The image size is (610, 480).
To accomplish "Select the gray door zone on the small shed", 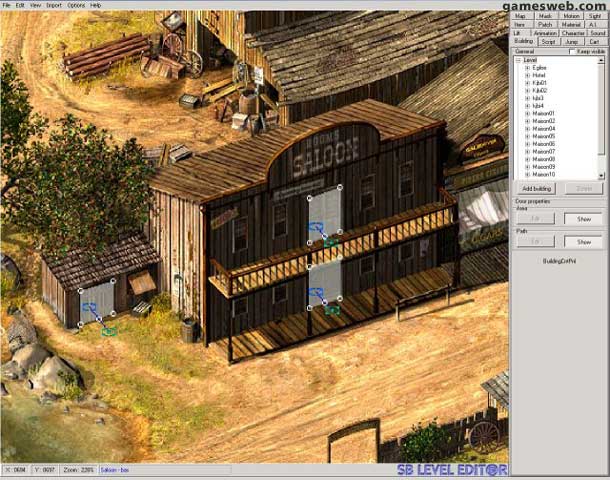I will point(97,302).
